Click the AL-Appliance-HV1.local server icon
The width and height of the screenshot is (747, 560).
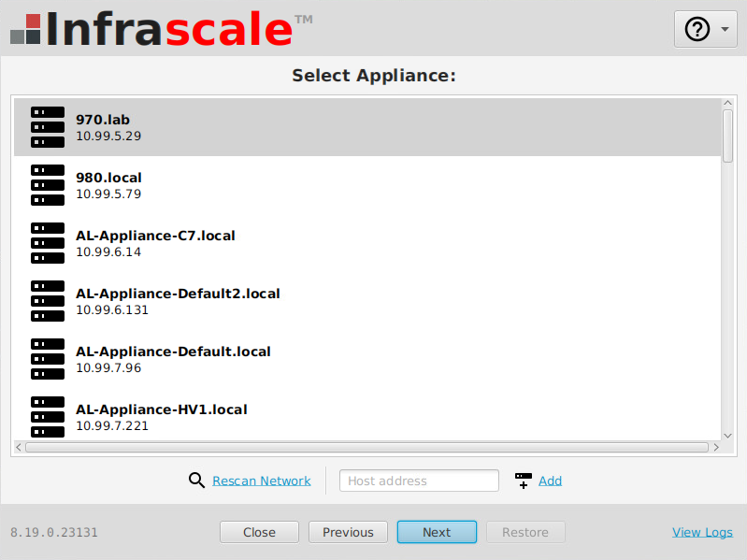coord(48,417)
